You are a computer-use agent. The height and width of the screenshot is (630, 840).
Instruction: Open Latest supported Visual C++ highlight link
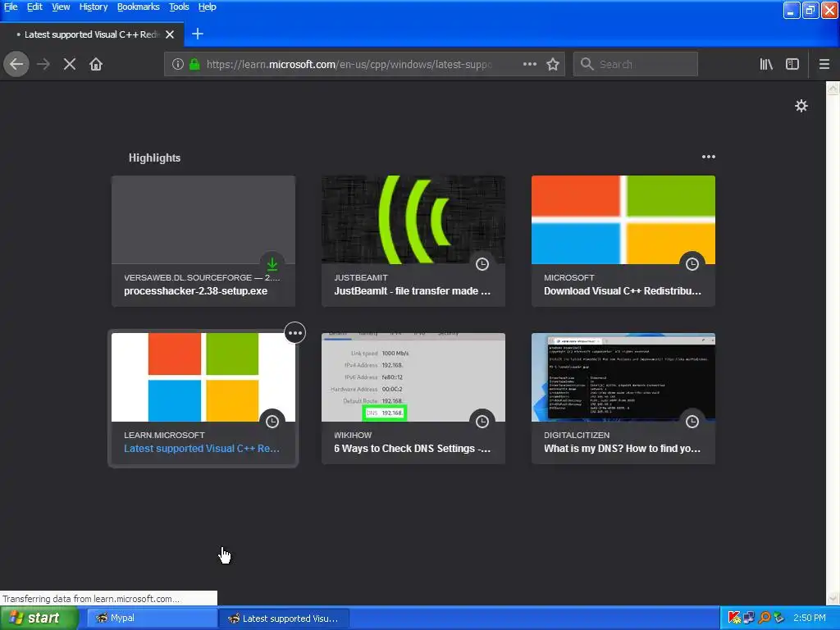[202, 449]
